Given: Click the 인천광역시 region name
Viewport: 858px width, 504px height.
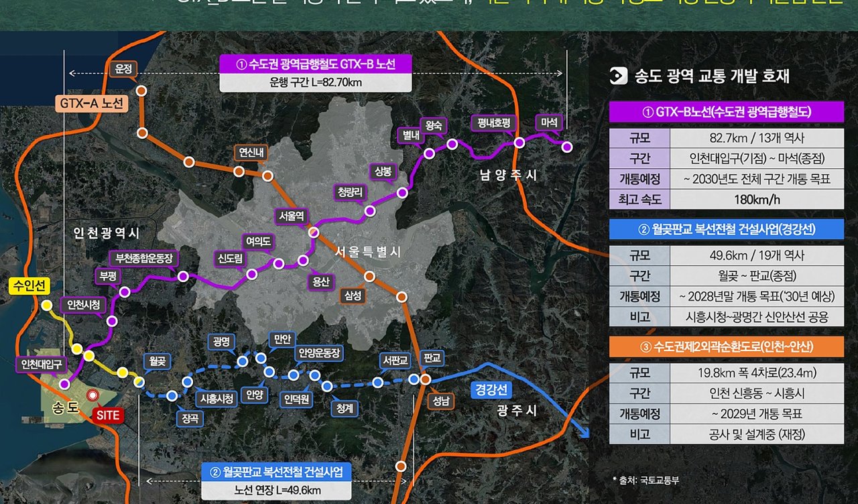Looking at the screenshot, I should [107, 233].
